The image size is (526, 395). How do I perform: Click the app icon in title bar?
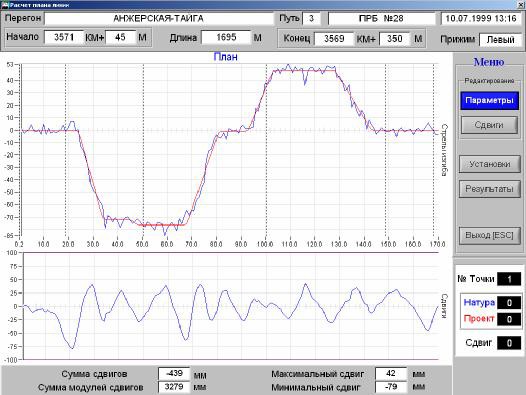pyautogui.click(x=5, y=5)
